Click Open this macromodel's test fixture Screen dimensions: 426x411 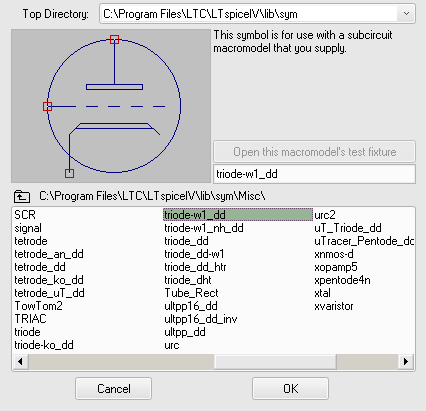click(314, 152)
